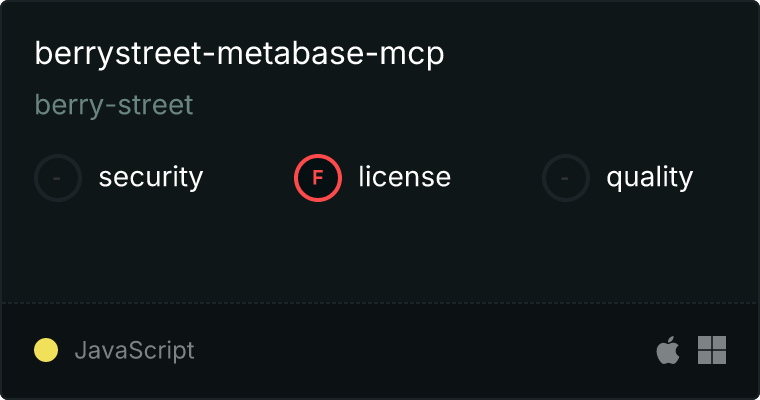Click the dash inside the security badge
This screenshot has height=400, width=760.
pos(57,178)
